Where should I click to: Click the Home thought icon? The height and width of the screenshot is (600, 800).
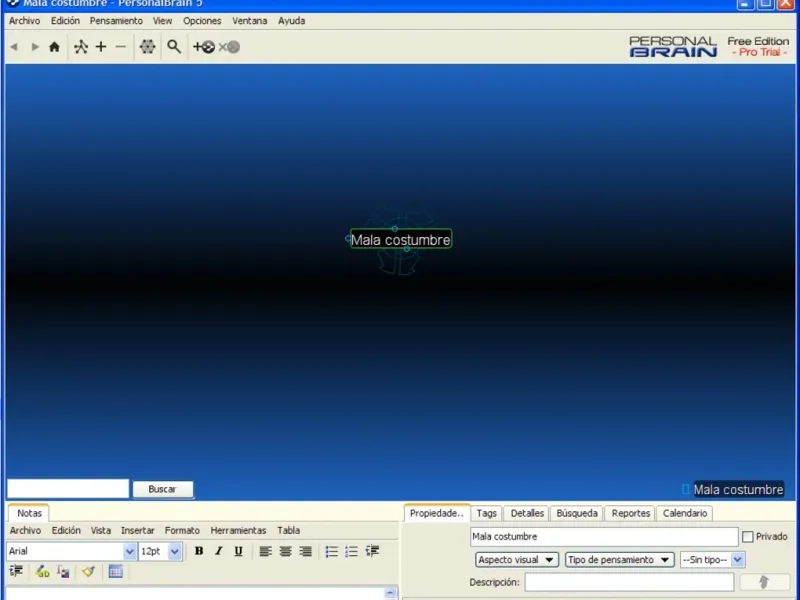tap(54, 47)
